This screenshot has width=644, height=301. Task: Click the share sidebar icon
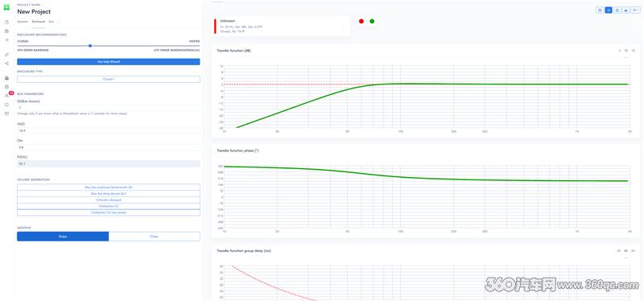tap(6, 64)
